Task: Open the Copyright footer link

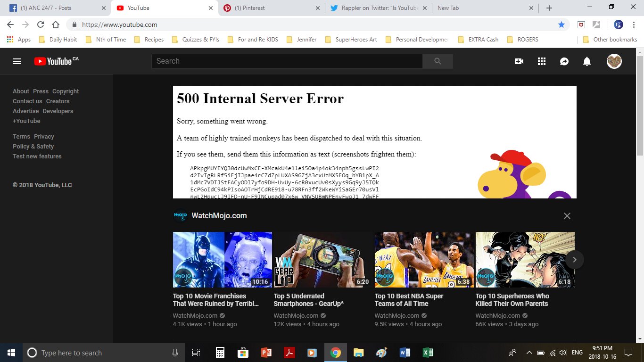Action: 66,91
